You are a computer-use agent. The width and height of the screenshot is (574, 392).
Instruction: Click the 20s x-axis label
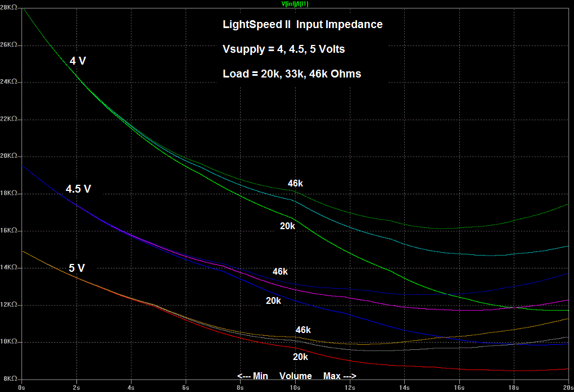[568, 388]
